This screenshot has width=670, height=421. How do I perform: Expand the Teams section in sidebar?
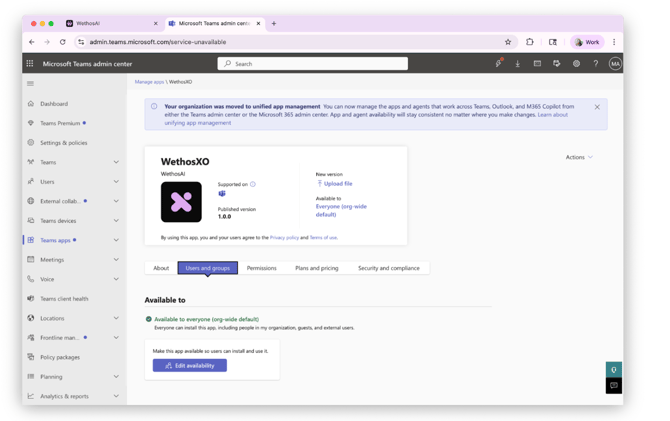[x=116, y=162]
